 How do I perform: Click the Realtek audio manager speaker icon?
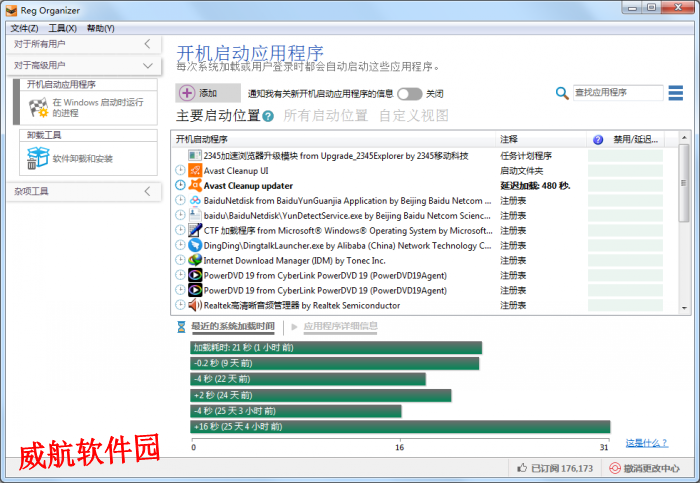[x=195, y=305]
